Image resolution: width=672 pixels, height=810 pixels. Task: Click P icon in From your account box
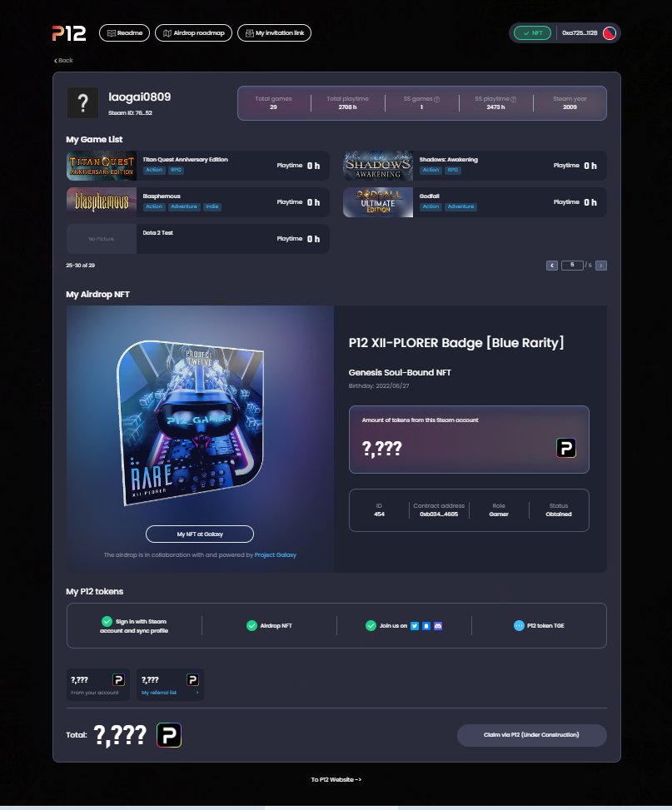(x=118, y=680)
